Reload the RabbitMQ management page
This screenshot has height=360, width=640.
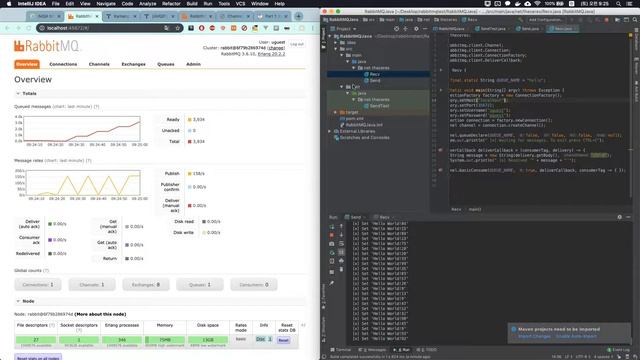(29, 28)
